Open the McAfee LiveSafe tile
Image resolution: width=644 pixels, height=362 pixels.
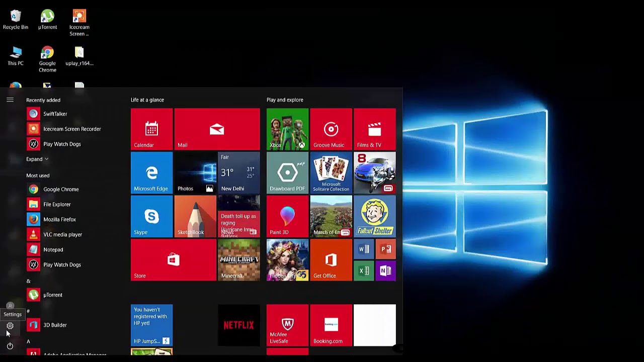click(x=287, y=325)
